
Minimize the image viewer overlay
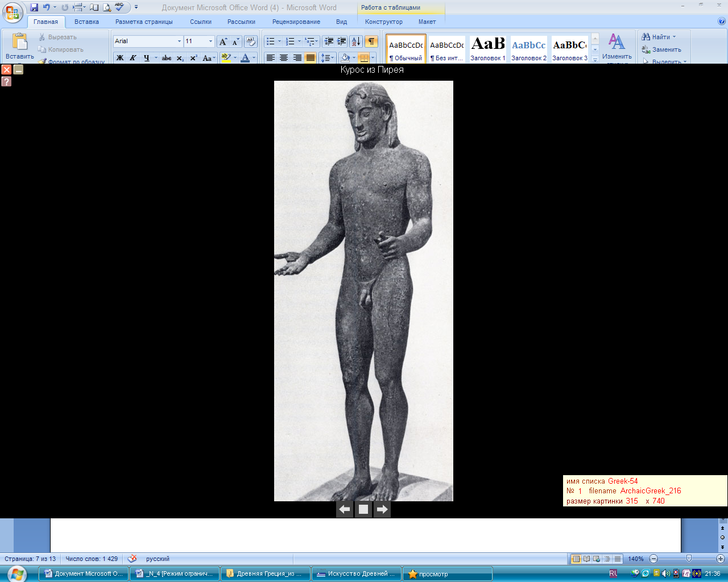(x=18, y=69)
